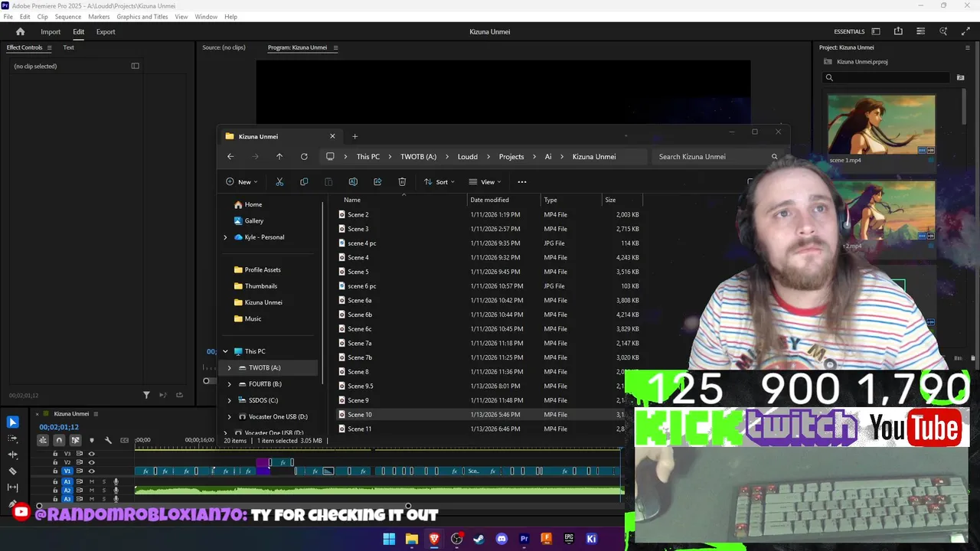
Task: Click Copy icon in Explorer toolbar
Action: pos(304,181)
